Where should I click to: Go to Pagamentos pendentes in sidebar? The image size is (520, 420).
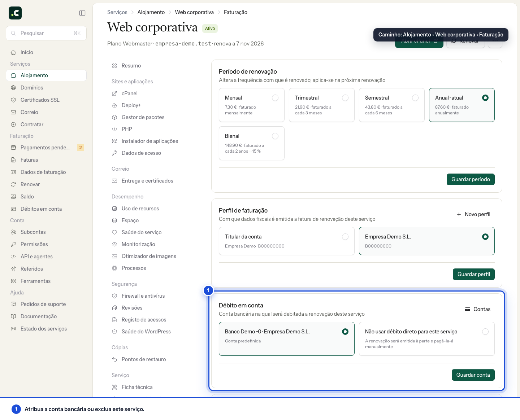tap(46, 148)
